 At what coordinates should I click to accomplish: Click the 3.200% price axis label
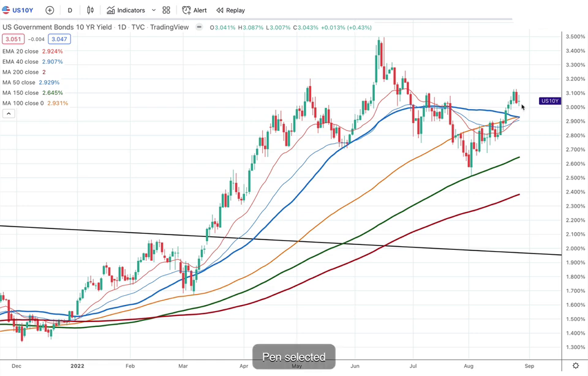pyautogui.click(x=575, y=79)
